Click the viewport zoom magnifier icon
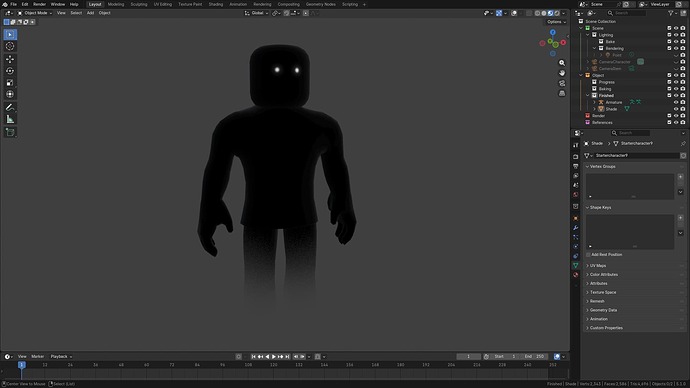This screenshot has height=388, width=690. pyautogui.click(x=562, y=63)
